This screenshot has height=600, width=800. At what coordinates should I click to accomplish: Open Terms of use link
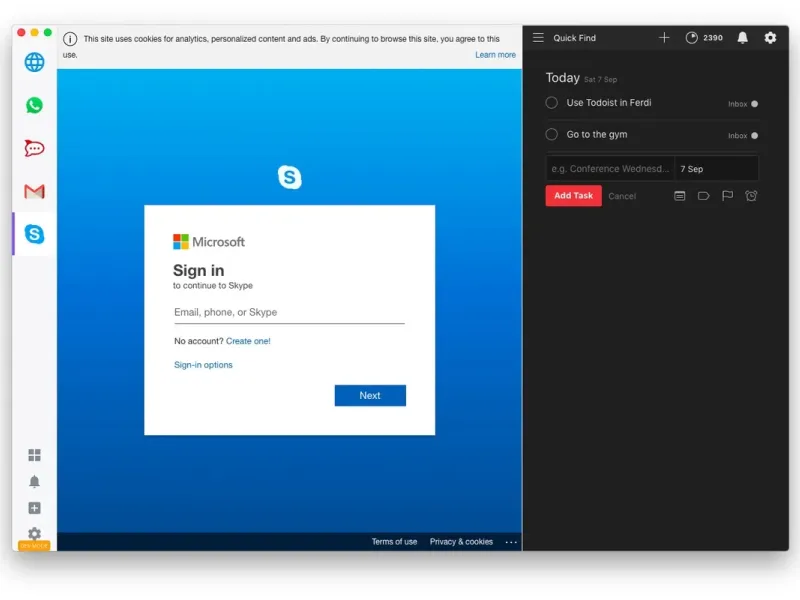[x=394, y=542]
